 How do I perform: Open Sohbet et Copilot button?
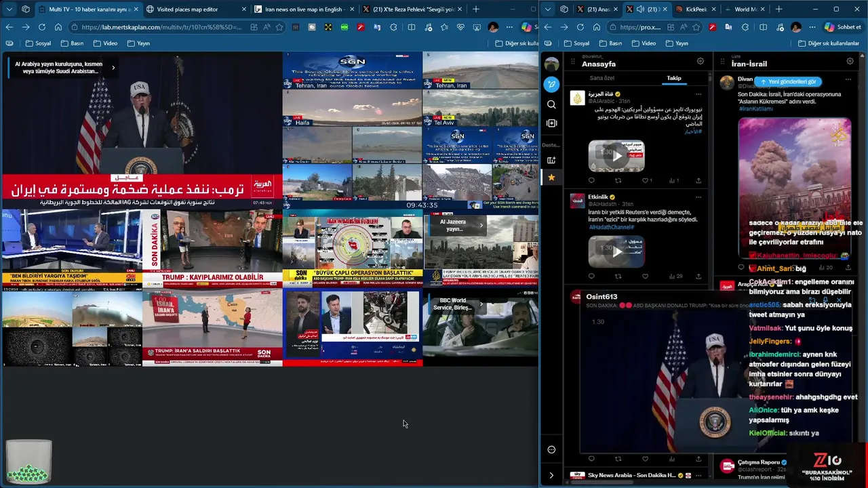click(843, 27)
